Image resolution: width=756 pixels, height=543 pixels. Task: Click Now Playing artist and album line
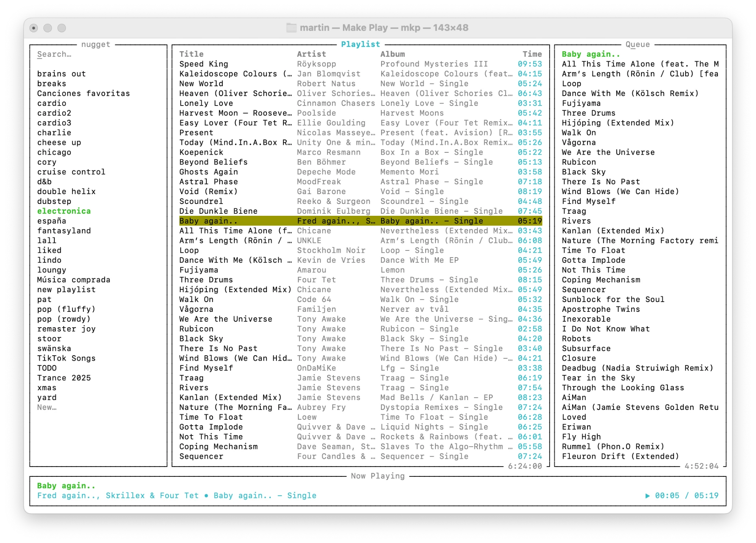[177, 496]
